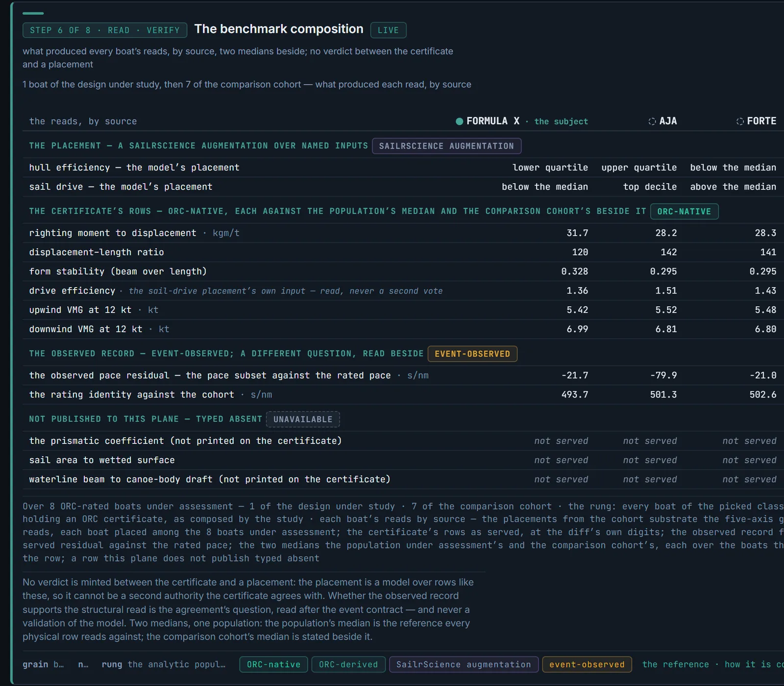Select the 'observed pace residual' row label
The width and height of the screenshot is (784, 686).
[210, 375]
